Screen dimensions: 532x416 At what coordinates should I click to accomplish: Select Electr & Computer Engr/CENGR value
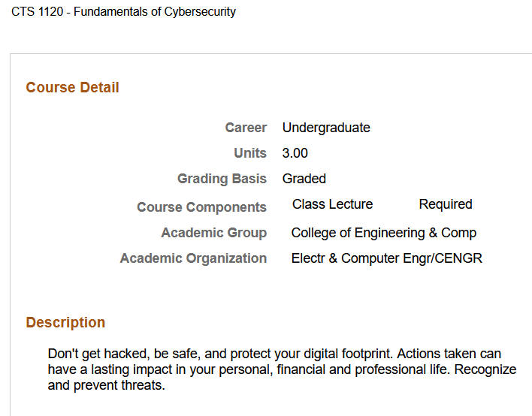387,258
